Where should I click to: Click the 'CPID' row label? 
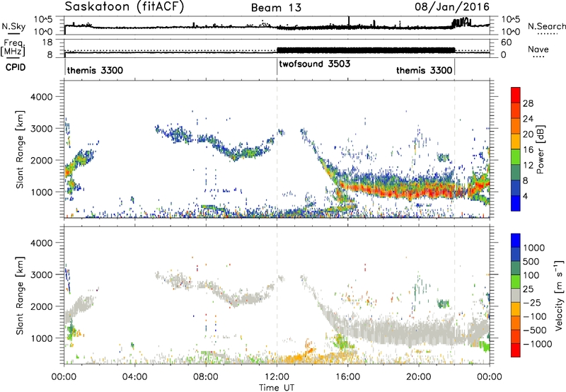point(16,67)
